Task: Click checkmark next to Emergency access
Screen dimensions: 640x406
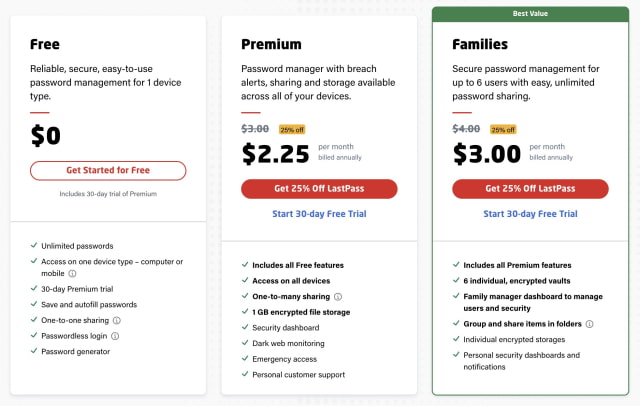Action: (245, 359)
